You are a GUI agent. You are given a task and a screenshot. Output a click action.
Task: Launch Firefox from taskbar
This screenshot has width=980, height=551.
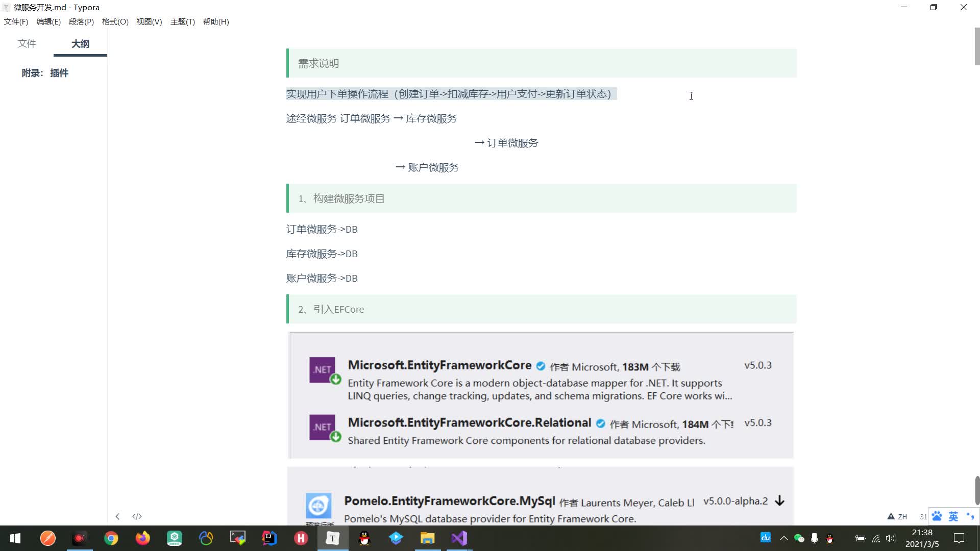point(142,538)
